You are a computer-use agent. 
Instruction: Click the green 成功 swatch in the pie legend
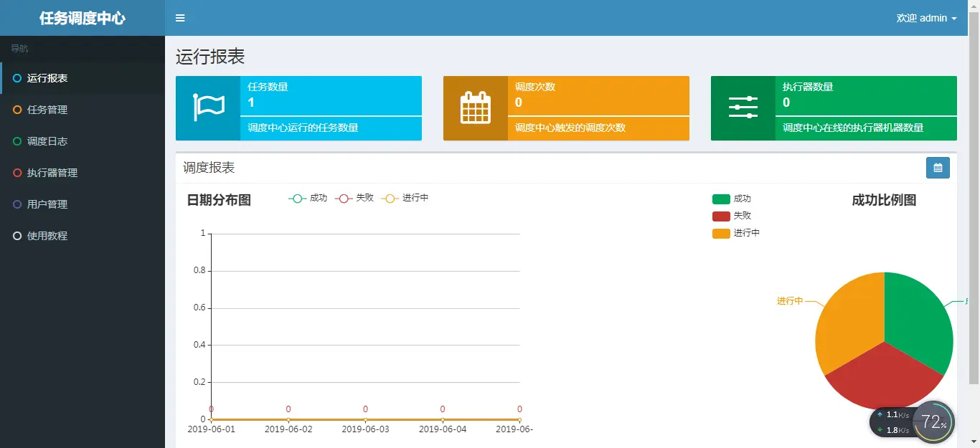pos(721,199)
